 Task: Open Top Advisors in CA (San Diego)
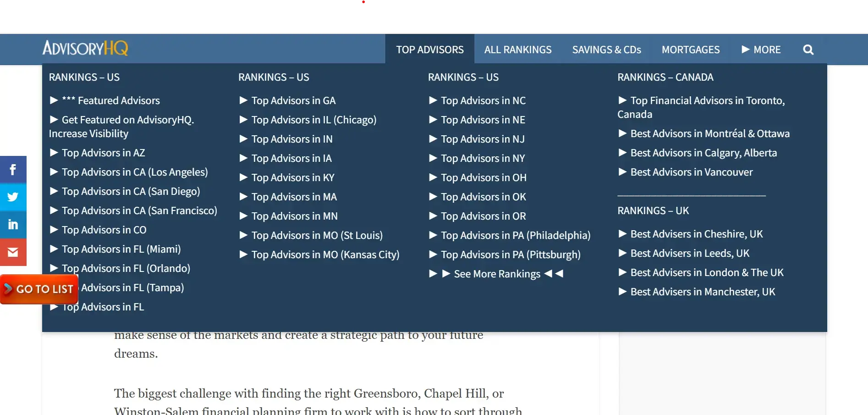[131, 191]
